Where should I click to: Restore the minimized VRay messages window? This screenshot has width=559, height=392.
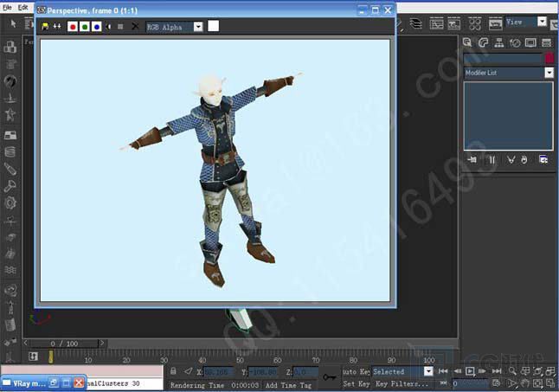54,383
